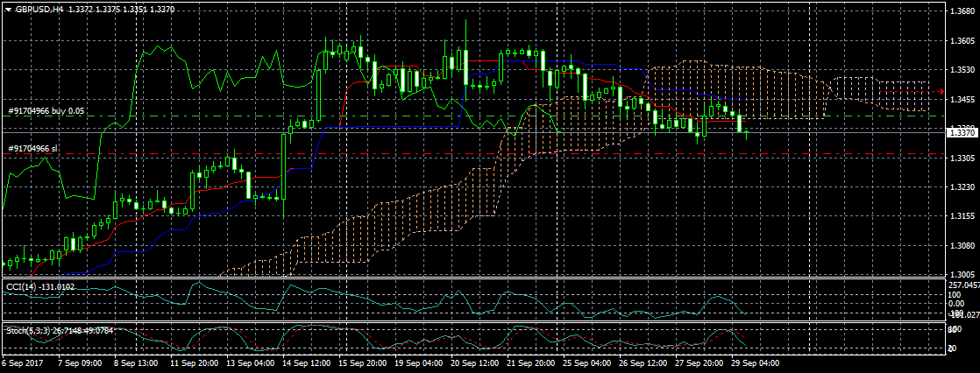Click the '29 Sep 04:00' time label
Screen dimensions: 980x373
pyautogui.click(x=757, y=362)
